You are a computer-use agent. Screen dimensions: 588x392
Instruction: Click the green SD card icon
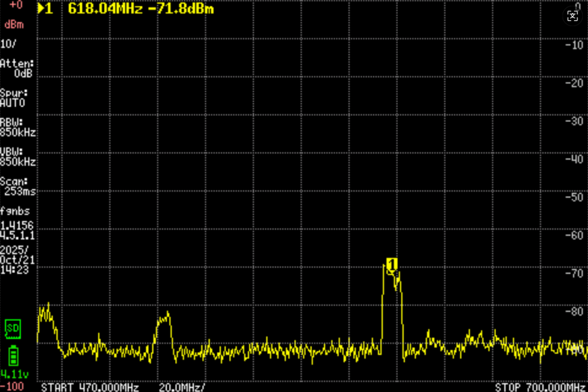click(x=12, y=328)
